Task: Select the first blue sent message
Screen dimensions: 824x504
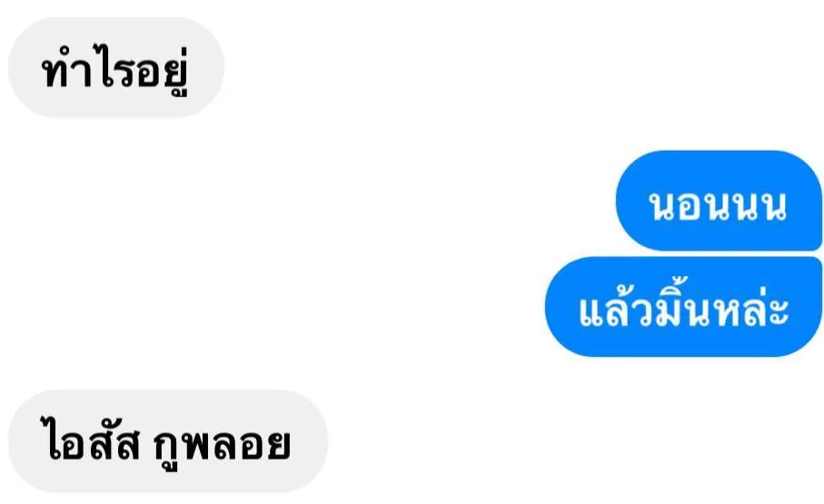Action: click(x=719, y=200)
